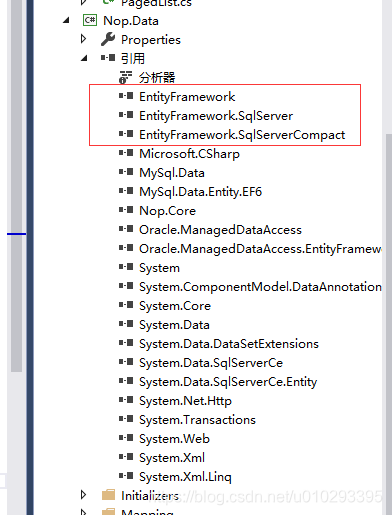Viewport: 392px width, 515px height.
Task: Select the MySql.Data.Entity.EF6 reference
Action: (x=200, y=192)
